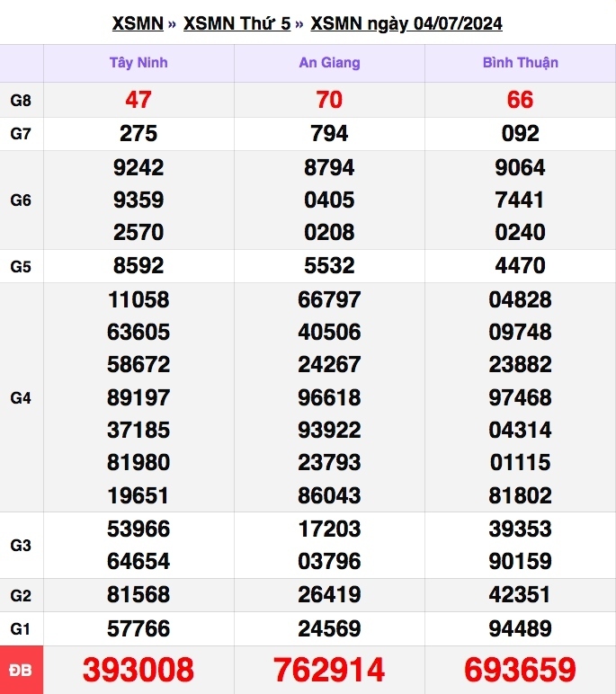Screen dimensions: 616x694
Task: Click the G1 row label
Action: coord(21,629)
